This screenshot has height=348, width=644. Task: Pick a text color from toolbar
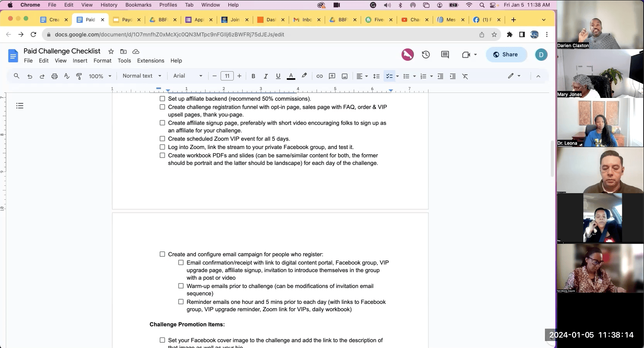click(291, 76)
